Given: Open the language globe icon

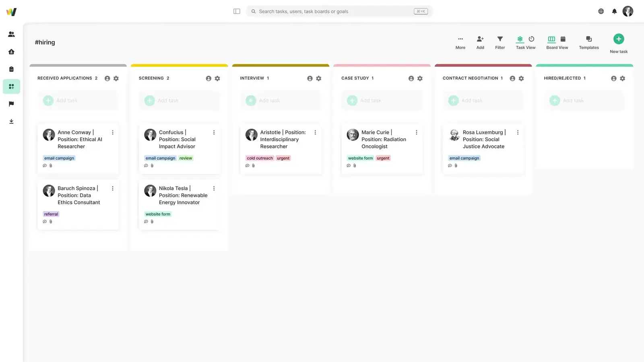Looking at the screenshot, I should (x=601, y=11).
